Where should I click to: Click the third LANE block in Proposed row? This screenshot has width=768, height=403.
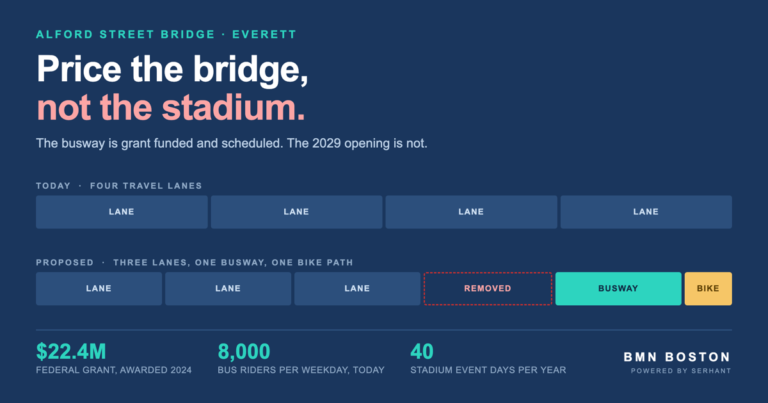[357, 289]
